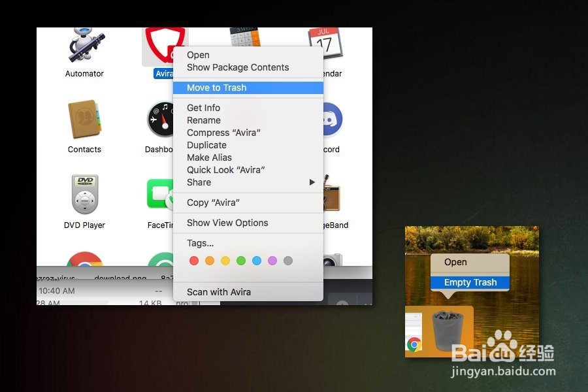
Task: Apply the red tag color
Action: (194, 261)
